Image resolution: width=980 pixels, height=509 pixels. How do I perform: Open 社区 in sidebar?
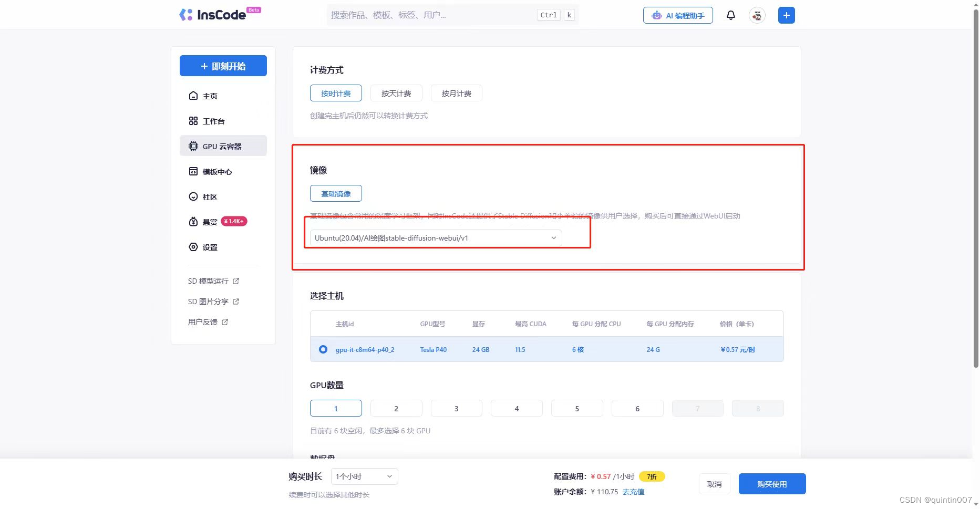(x=223, y=196)
